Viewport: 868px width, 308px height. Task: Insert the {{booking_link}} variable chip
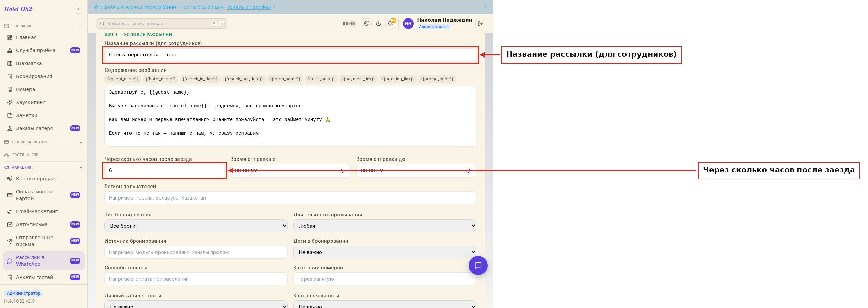click(x=398, y=79)
